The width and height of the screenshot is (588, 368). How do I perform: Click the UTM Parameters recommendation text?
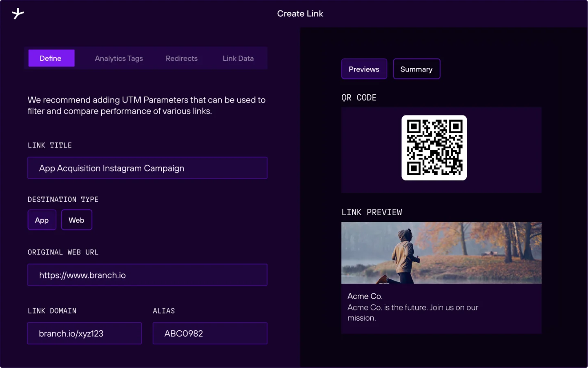(147, 105)
